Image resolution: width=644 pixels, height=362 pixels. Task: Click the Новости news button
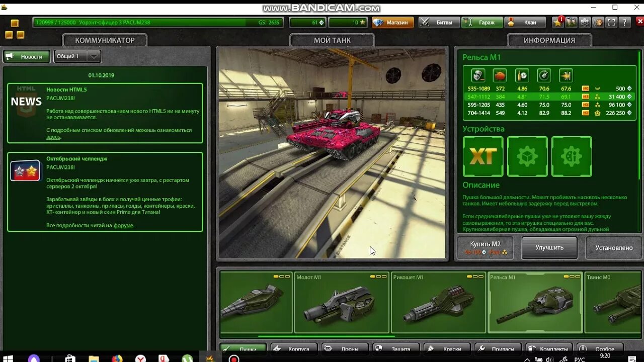click(27, 56)
